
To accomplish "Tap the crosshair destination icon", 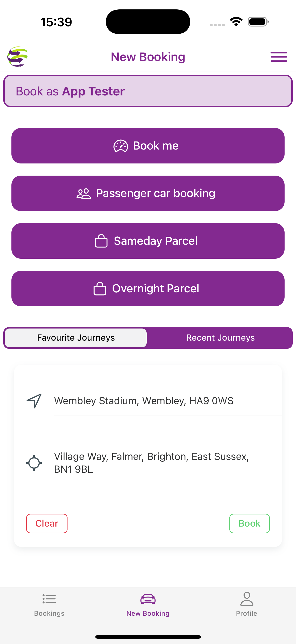I will click(34, 463).
